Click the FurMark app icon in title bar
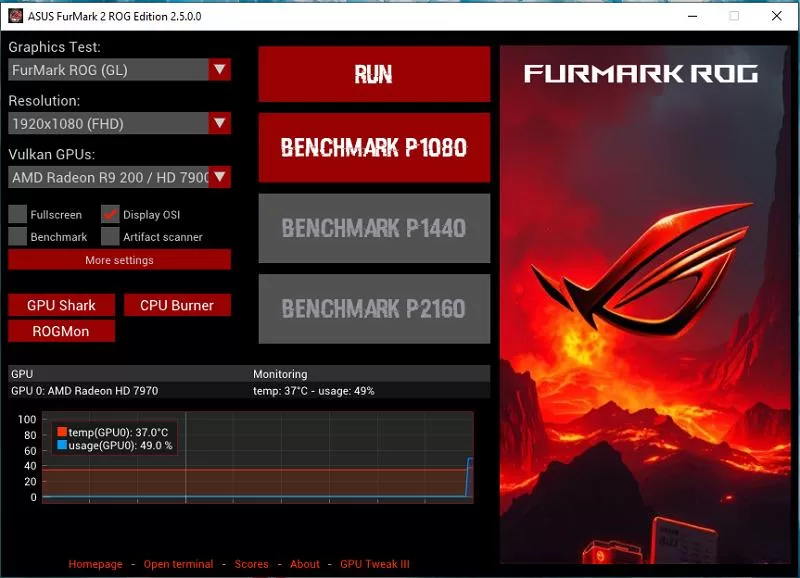The width and height of the screenshot is (800, 578). point(15,16)
